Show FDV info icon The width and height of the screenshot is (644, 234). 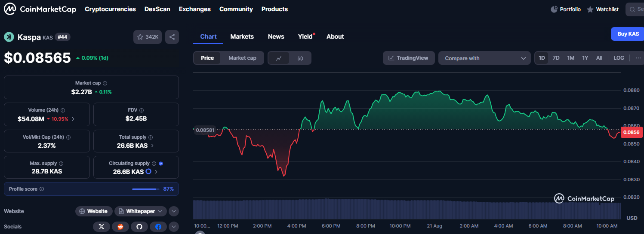pos(142,110)
